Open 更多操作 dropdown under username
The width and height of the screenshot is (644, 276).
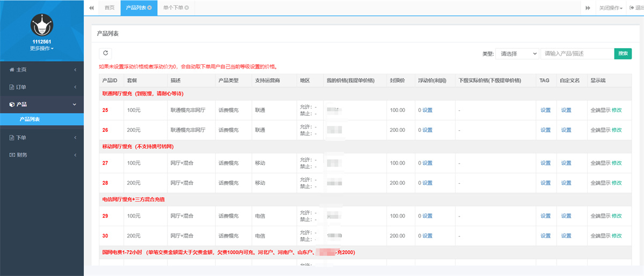[41, 48]
